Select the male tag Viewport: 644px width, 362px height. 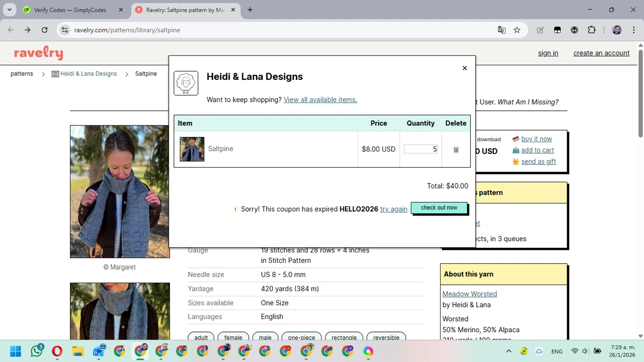click(265, 337)
